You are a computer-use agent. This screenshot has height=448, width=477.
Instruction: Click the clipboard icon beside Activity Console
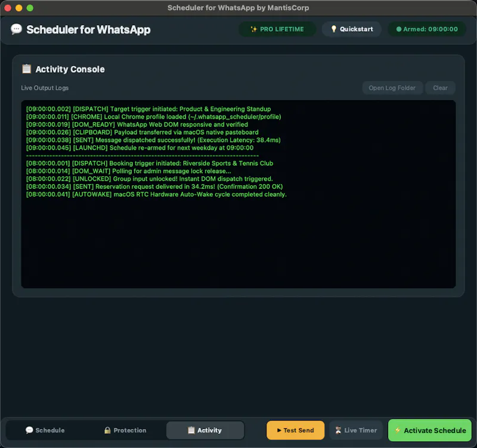26,69
